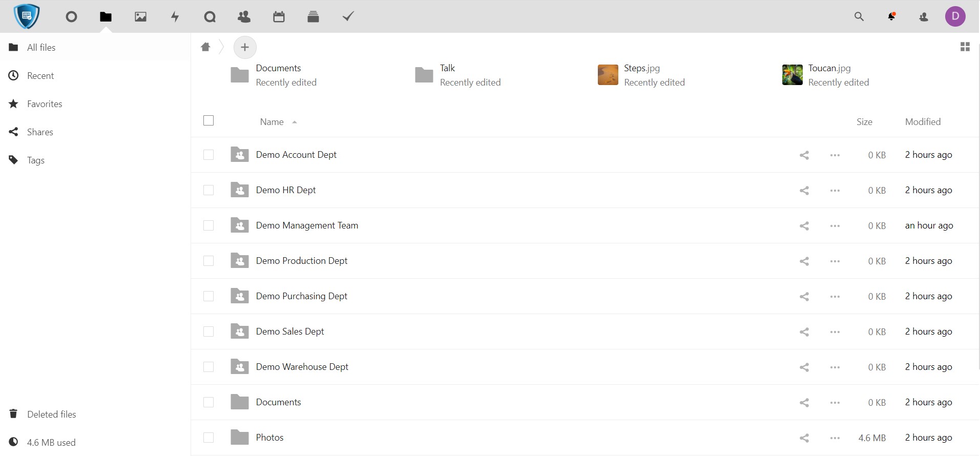Tick the select-all checkbox in header
Viewport: 980px width, 456px height.
click(208, 121)
